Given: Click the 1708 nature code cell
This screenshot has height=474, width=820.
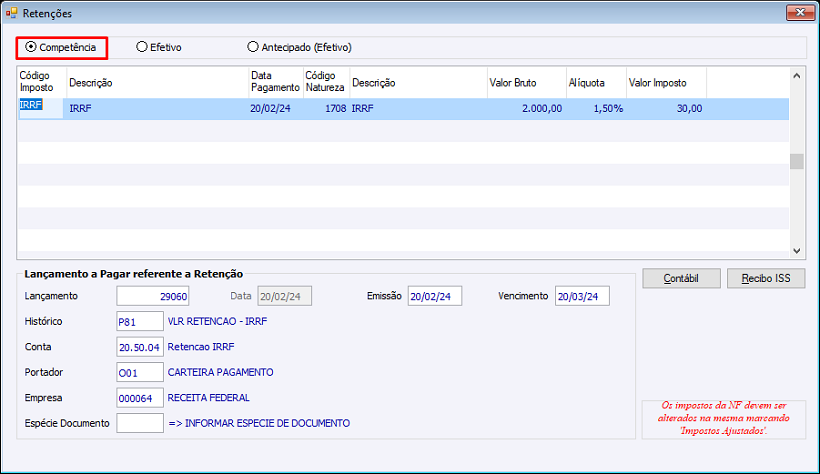Looking at the screenshot, I should [326, 108].
